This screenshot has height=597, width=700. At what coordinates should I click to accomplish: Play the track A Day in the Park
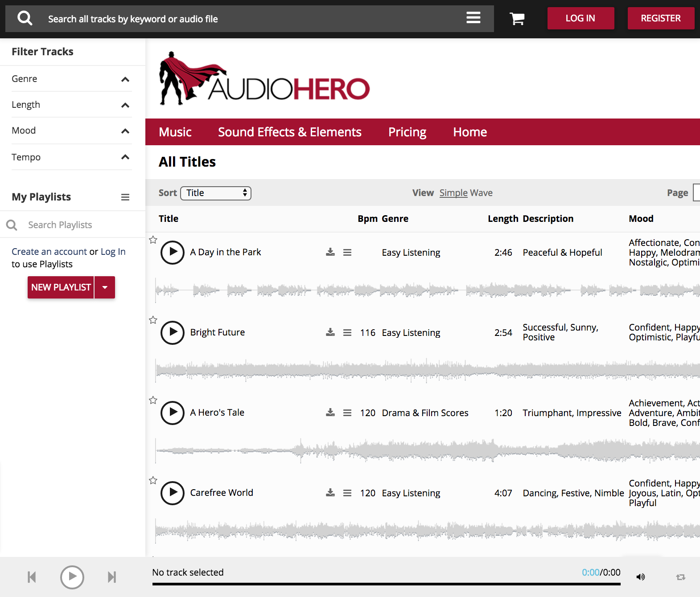click(x=173, y=253)
